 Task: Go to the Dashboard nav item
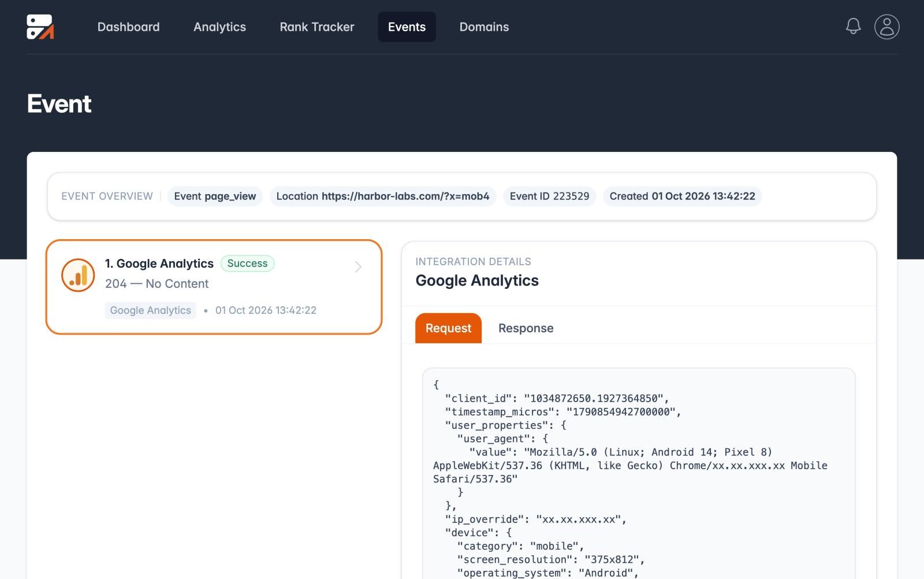[x=128, y=27]
